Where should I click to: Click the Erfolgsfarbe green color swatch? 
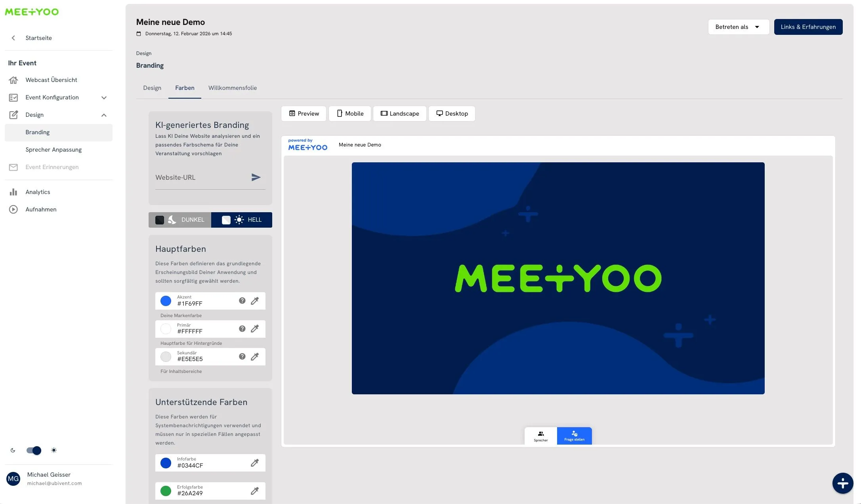pos(166,491)
